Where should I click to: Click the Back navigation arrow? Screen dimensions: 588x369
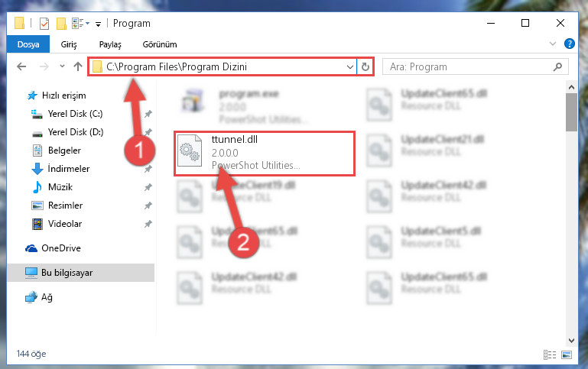pos(21,66)
